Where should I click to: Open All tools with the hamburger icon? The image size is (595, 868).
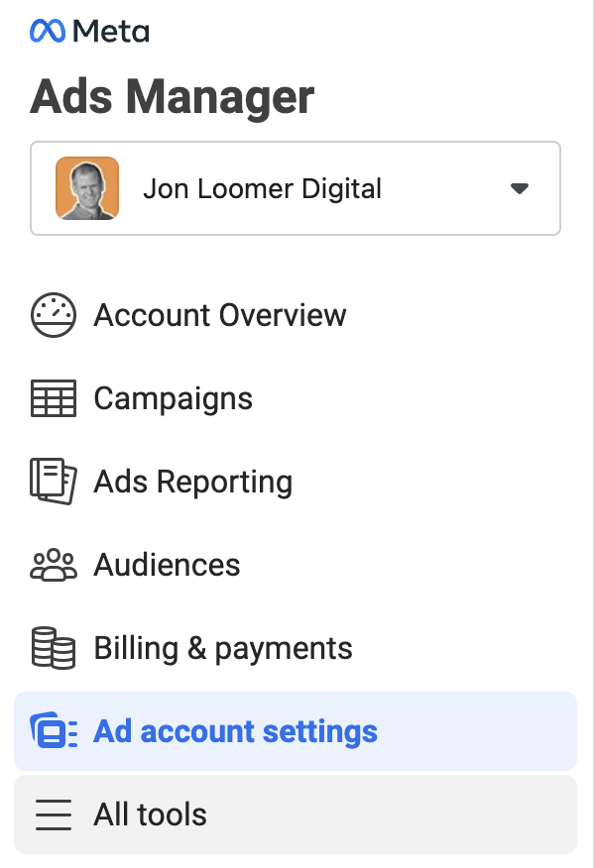click(54, 814)
